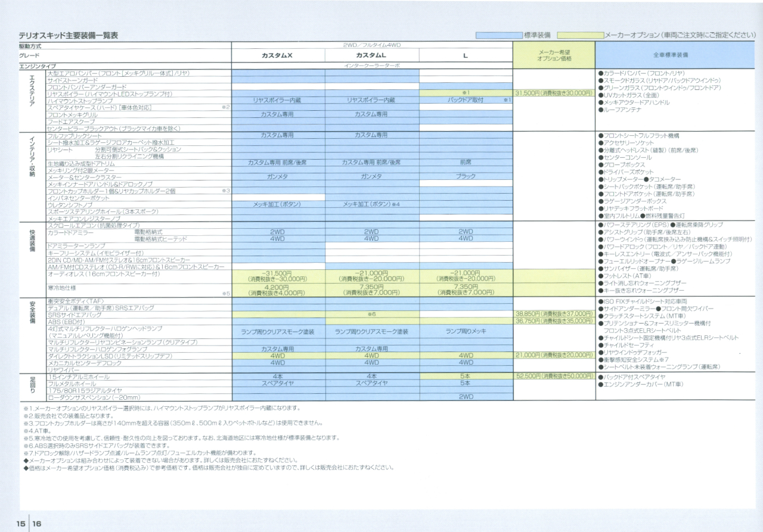
Task: Click the 52,500円 aluminum wheel price cell
Action: [x=554, y=377]
